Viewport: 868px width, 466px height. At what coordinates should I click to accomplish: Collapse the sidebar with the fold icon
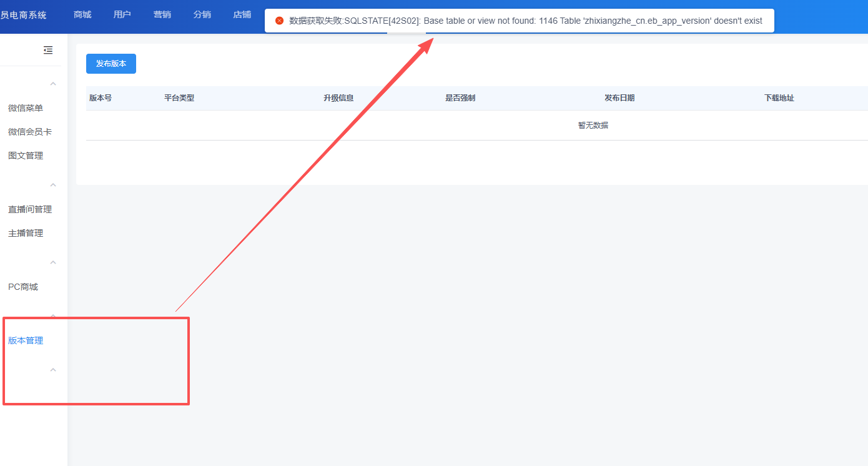tap(48, 51)
